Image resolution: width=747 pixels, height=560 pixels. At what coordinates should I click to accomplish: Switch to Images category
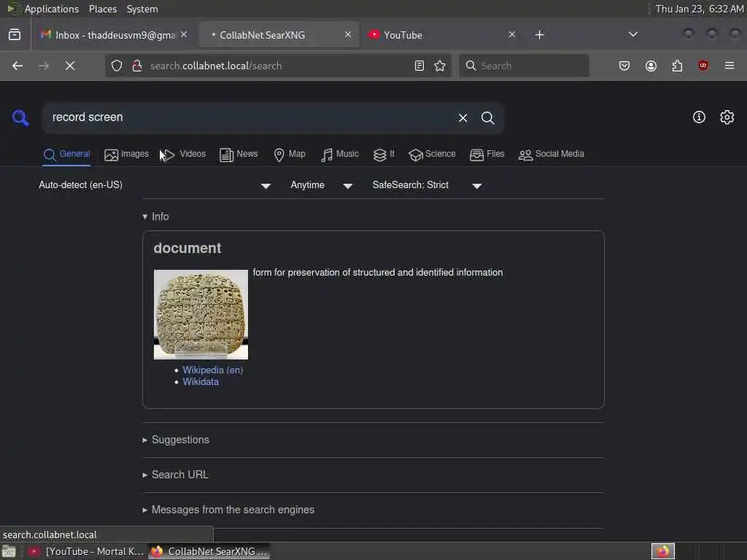[x=126, y=155]
